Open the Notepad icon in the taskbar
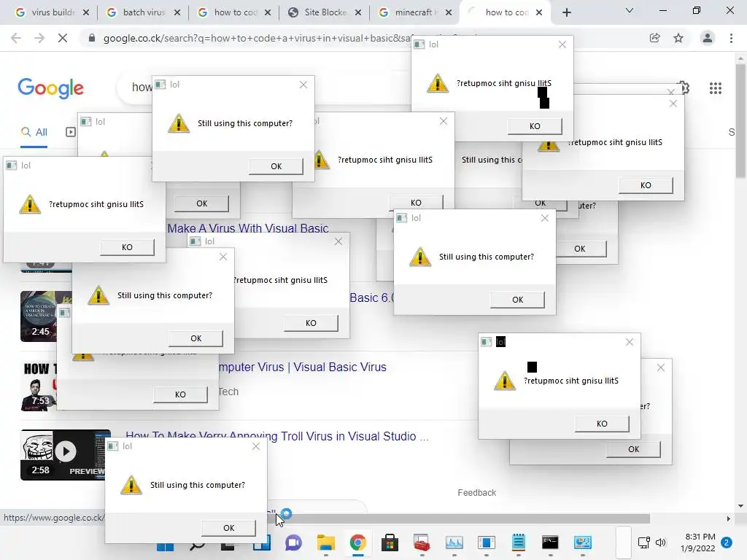Viewport: 747px width, 560px height. pyautogui.click(x=519, y=542)
